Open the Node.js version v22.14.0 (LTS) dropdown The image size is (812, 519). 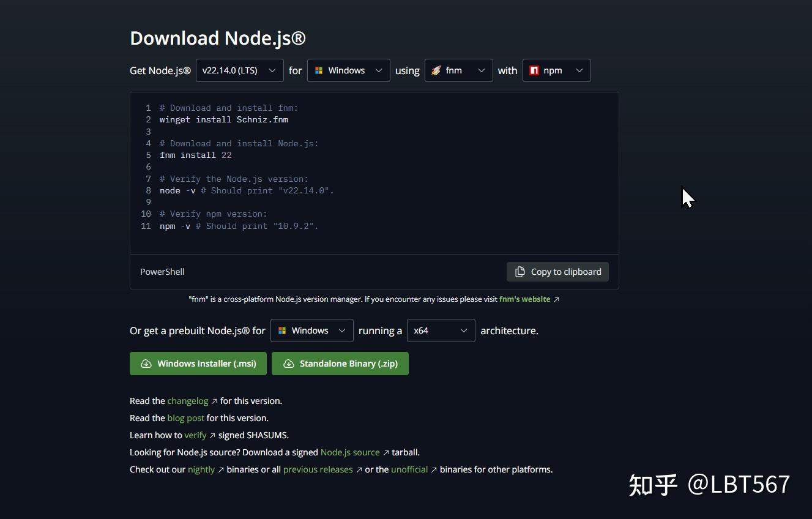[x=239, y=70]
